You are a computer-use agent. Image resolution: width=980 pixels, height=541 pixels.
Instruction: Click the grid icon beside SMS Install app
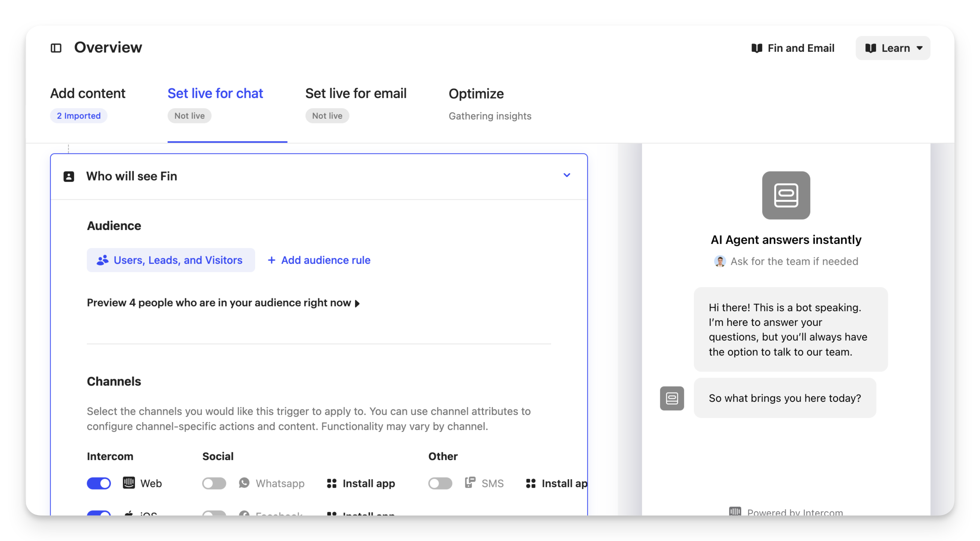click(531, 483)
